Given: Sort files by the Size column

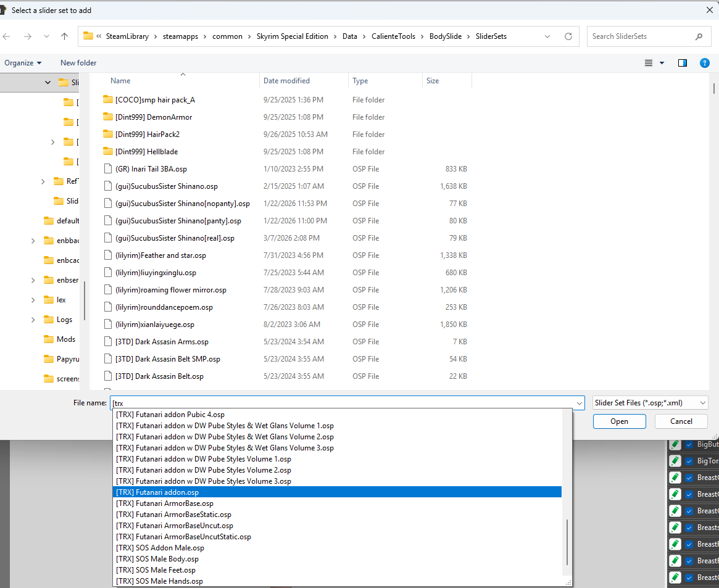Looking at the screenshot, I should [447, 81].
